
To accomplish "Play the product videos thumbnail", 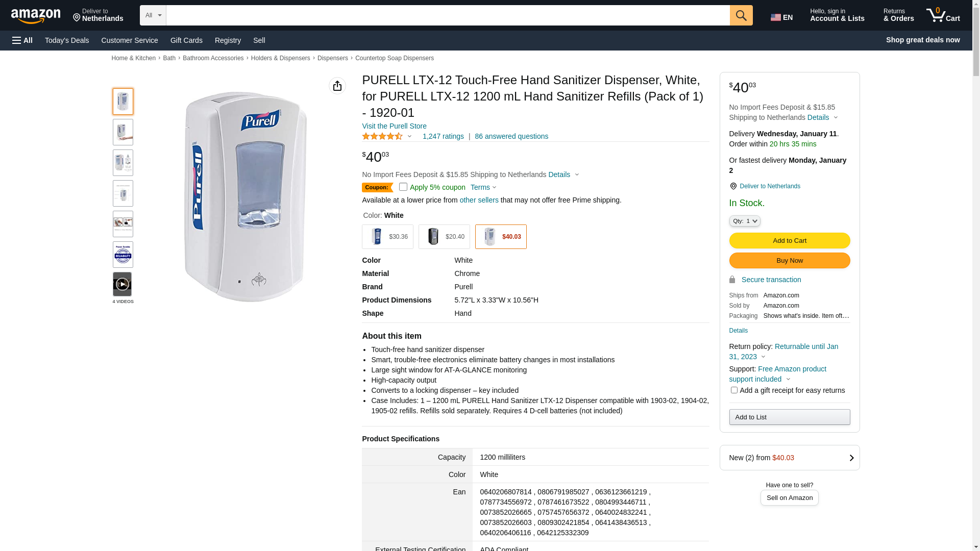I will pos(122,284).
